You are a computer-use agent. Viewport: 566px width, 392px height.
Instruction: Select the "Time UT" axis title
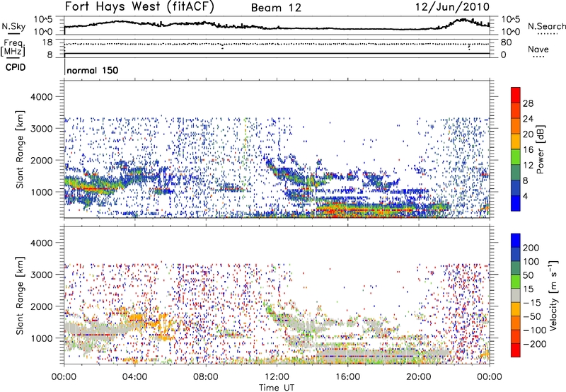click(x=277, y=388)
